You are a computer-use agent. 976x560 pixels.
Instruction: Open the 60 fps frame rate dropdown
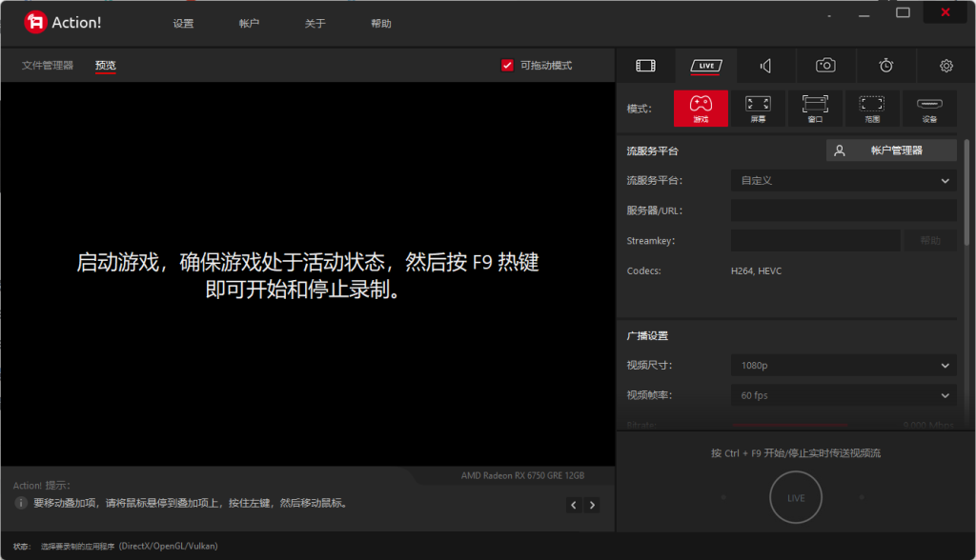[843, 394]
